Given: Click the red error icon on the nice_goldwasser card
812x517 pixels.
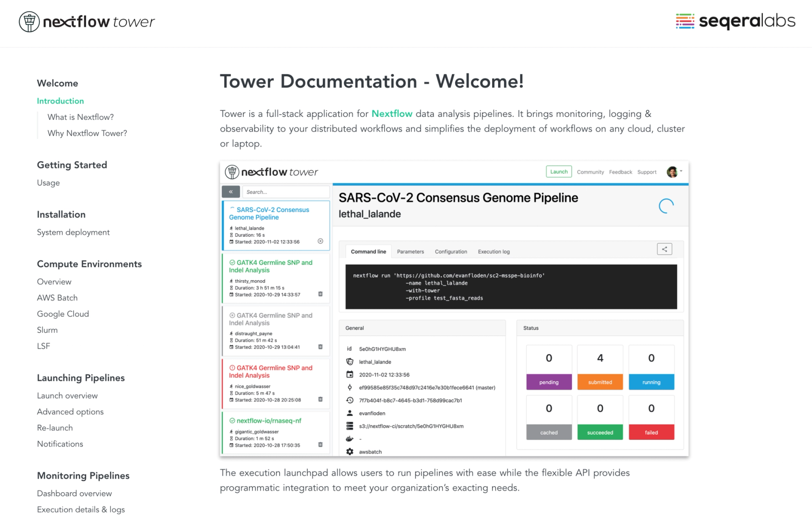Looking at the screenshot, I should [x=232, y=368].
